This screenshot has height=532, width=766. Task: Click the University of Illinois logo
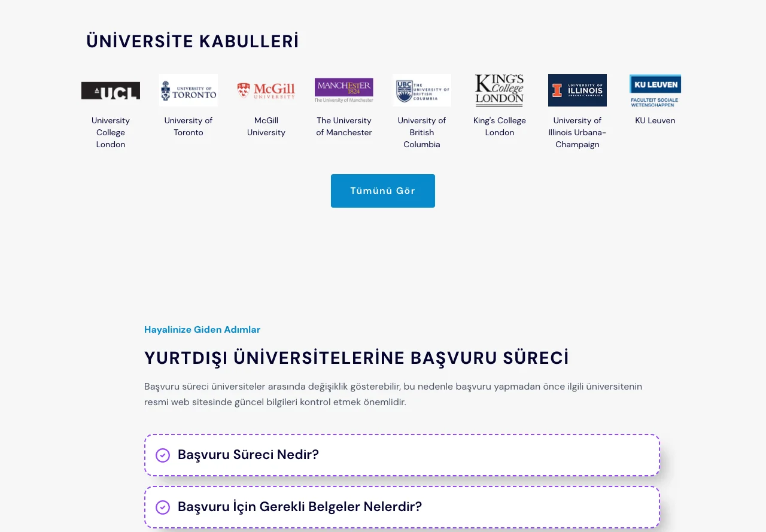tap(577, 90)
